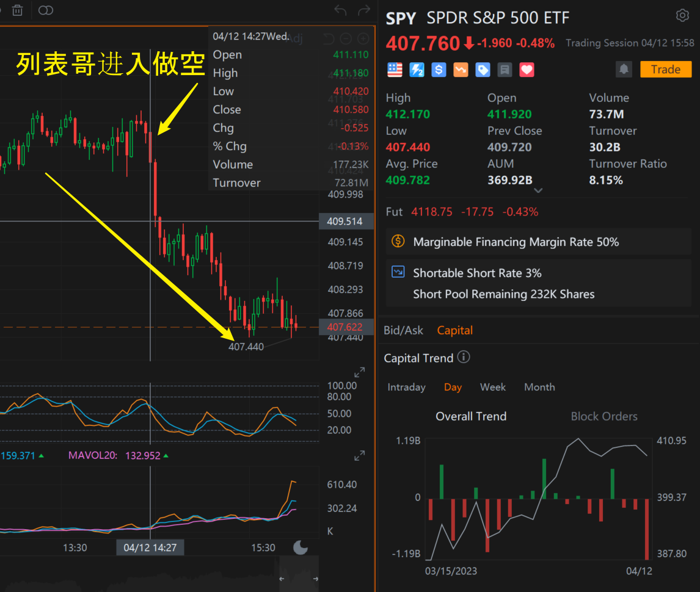Click the 407.622 current price label
The height and width of the screenshot is (592, 700).
coord(346,327)
